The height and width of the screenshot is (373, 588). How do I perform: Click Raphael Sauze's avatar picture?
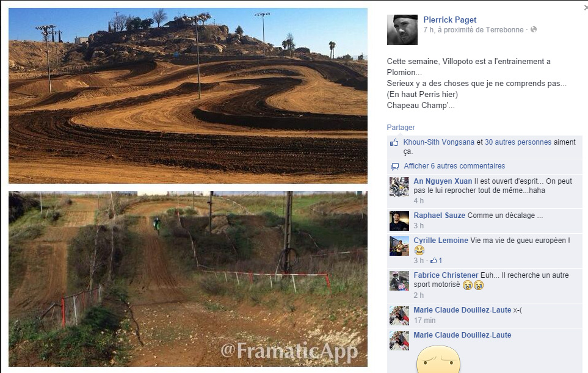coord(399,221)
